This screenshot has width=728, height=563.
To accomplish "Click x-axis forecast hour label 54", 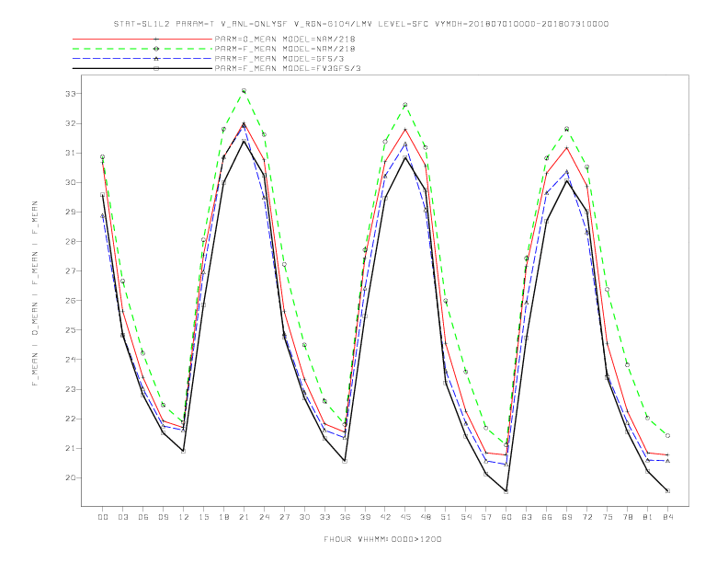I will tap(466, 517).
